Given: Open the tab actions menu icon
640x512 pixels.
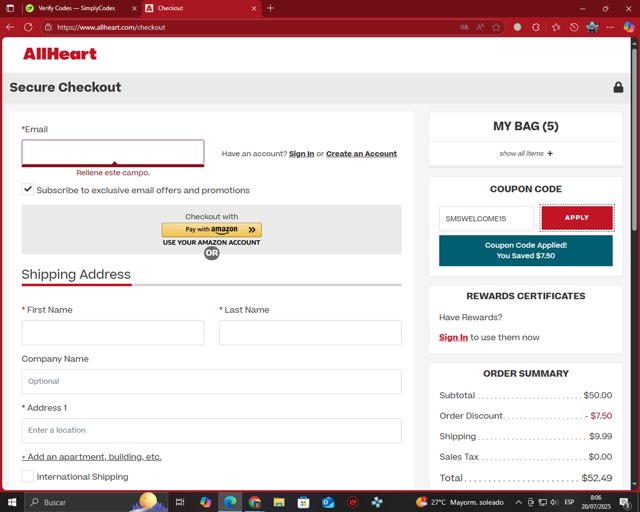Looking at the screenshot, I should tap(10, 8).
